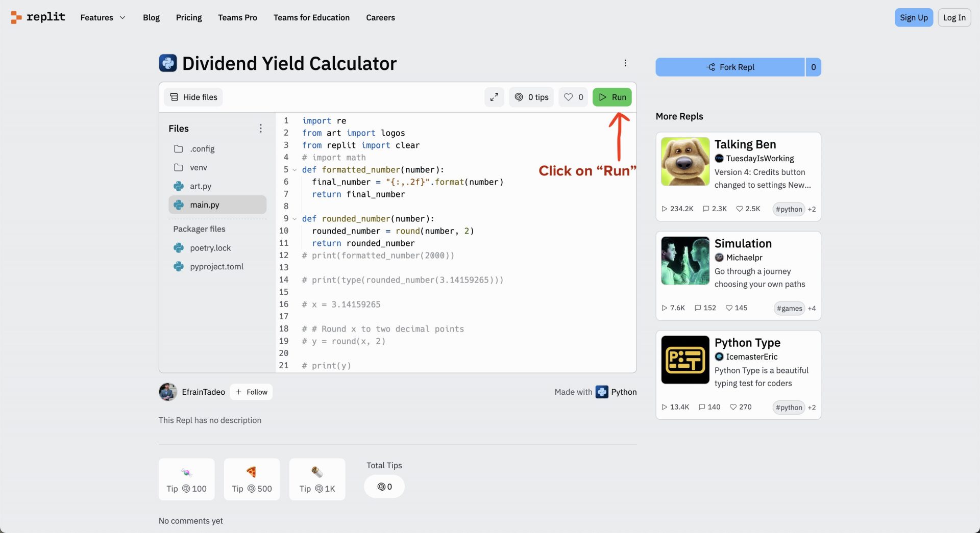
Task: Open the Files panel three-dot menu
Action: tap(260, 129)
